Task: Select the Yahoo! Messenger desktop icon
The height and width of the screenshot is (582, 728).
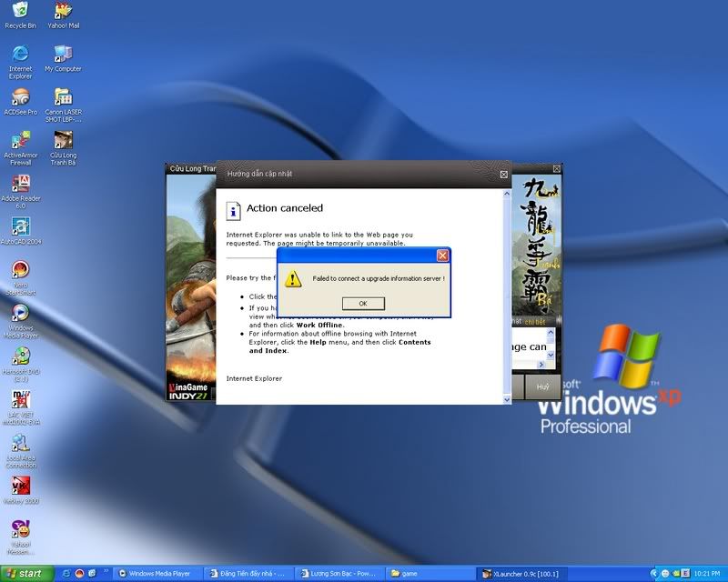Action: click(x=20, y=537)
